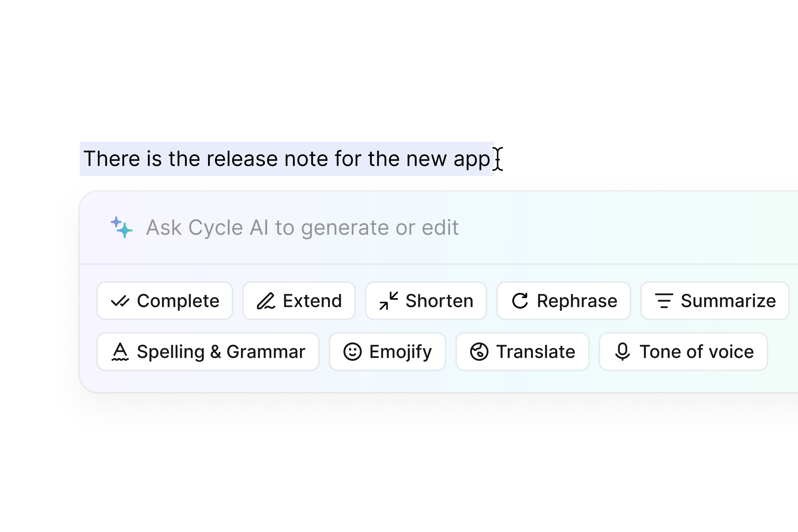
Task: Click the double-checkmark icon on Complete
Action: pos(120,301)
